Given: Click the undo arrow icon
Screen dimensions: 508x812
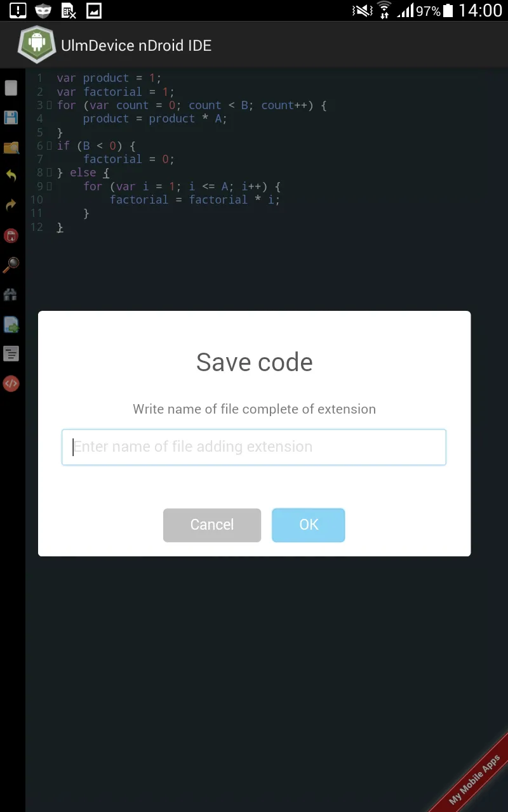Looking at the screenshot, I should click(11, 176).
